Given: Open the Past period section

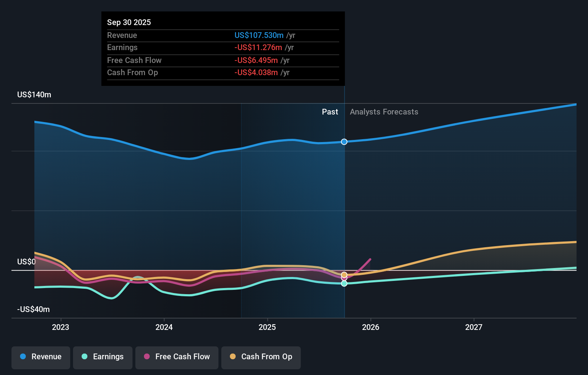Looking at the screenshot, I should tap(330, 112).
